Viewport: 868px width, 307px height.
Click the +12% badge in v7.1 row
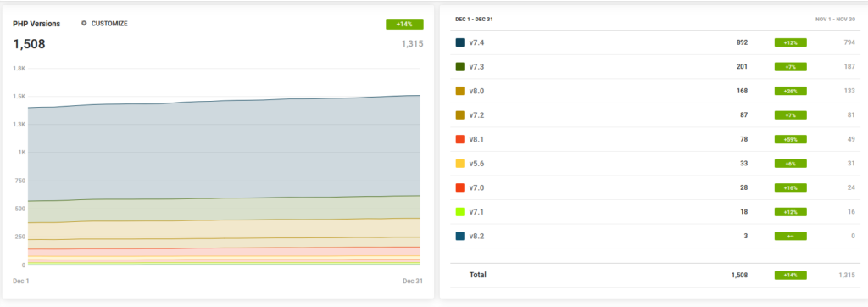pyautogui.click(x=791, y=212)
